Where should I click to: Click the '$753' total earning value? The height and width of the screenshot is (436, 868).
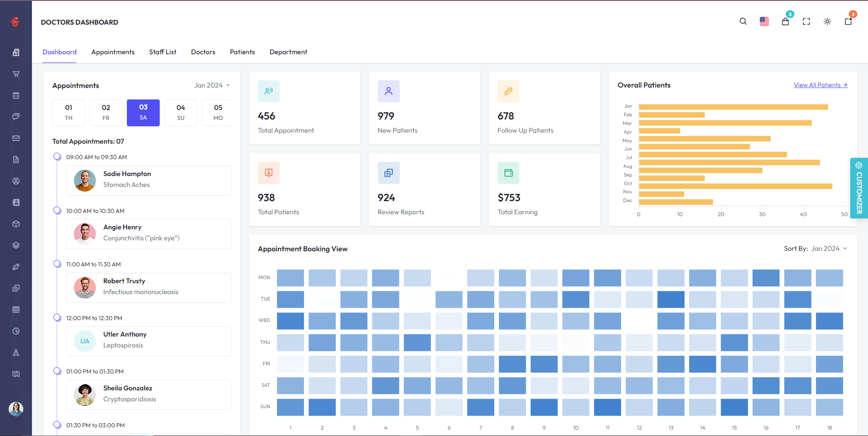pos(509,198)
